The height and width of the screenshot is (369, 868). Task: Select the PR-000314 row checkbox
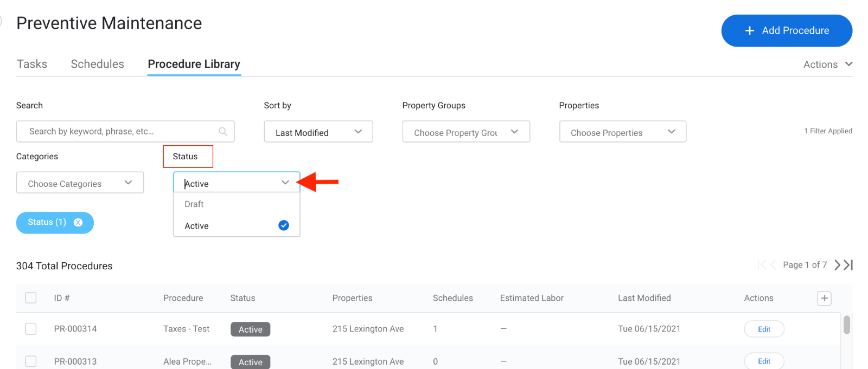click(31, 329)
